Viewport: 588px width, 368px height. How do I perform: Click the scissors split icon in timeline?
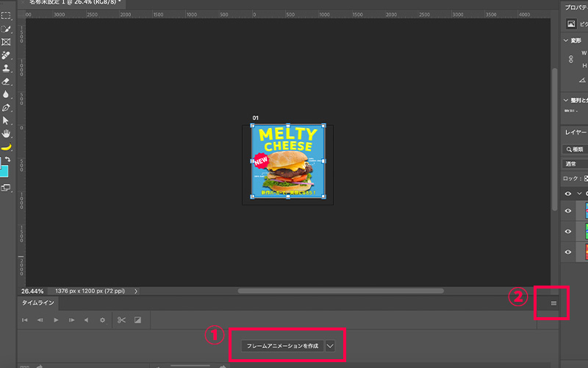pos(121,320)
